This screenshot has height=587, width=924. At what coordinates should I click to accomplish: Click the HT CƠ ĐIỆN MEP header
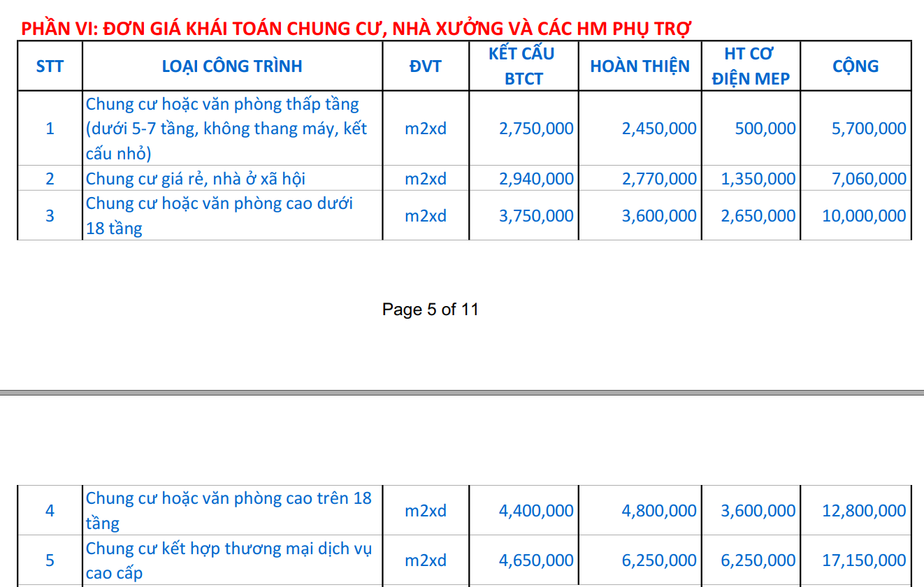pyautogui.click(x=751, y=66)
